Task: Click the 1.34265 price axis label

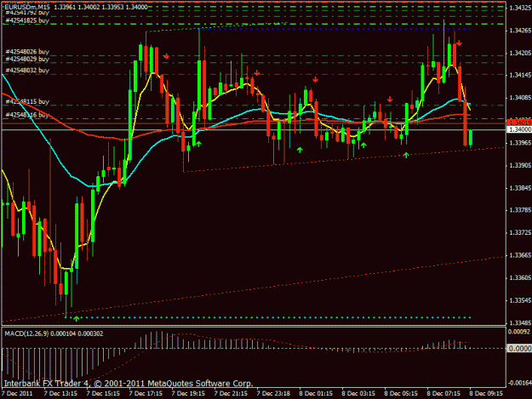Action: 520,31
